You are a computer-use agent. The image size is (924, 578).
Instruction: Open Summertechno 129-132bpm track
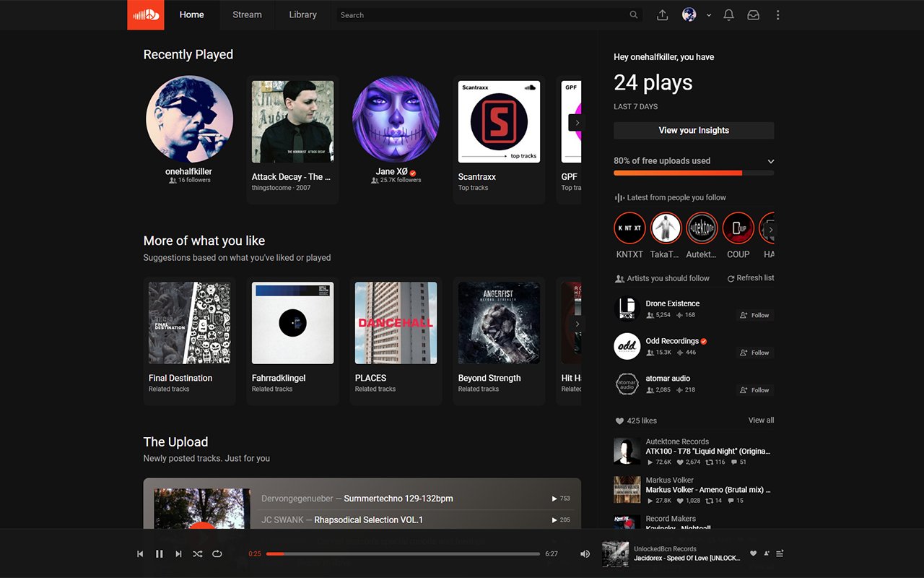(398, 499)
